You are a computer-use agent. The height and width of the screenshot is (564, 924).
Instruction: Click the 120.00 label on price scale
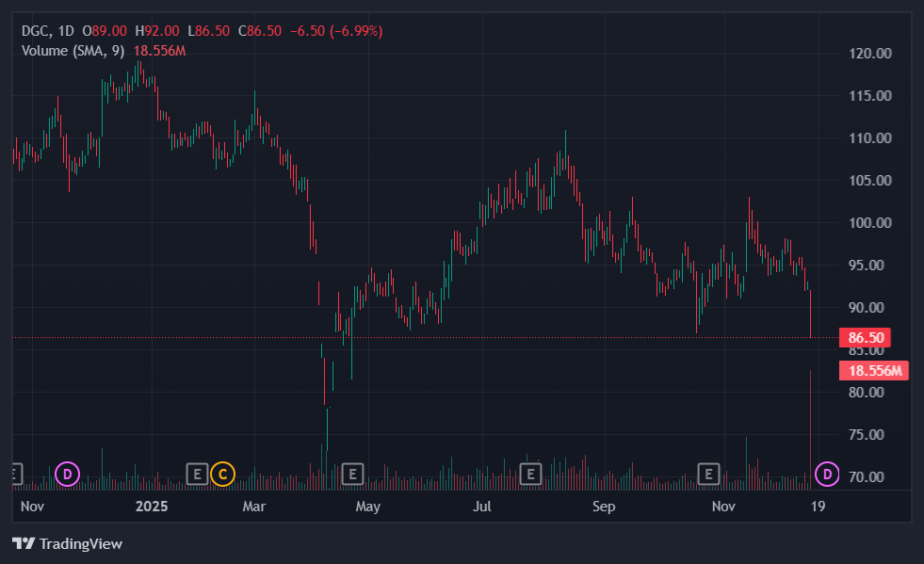coord(869,54)
